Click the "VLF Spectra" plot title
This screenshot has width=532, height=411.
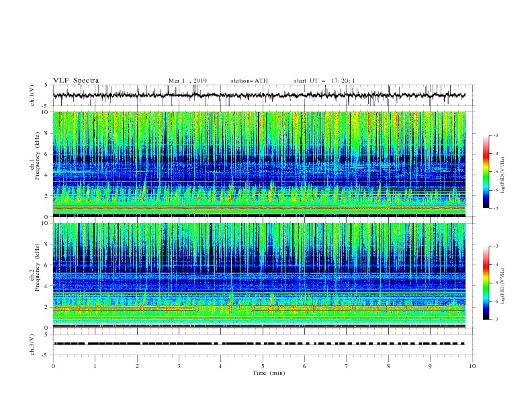point(76,81)
